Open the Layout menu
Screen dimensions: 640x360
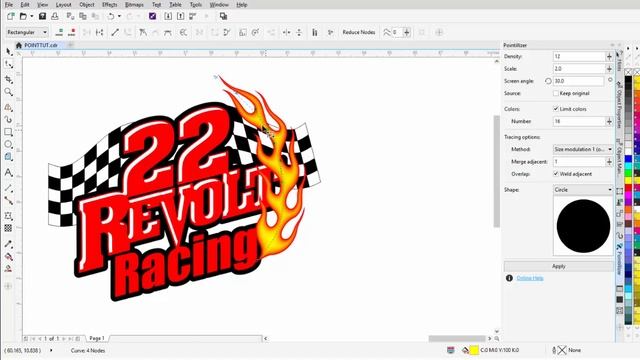[x=63, y=4]
